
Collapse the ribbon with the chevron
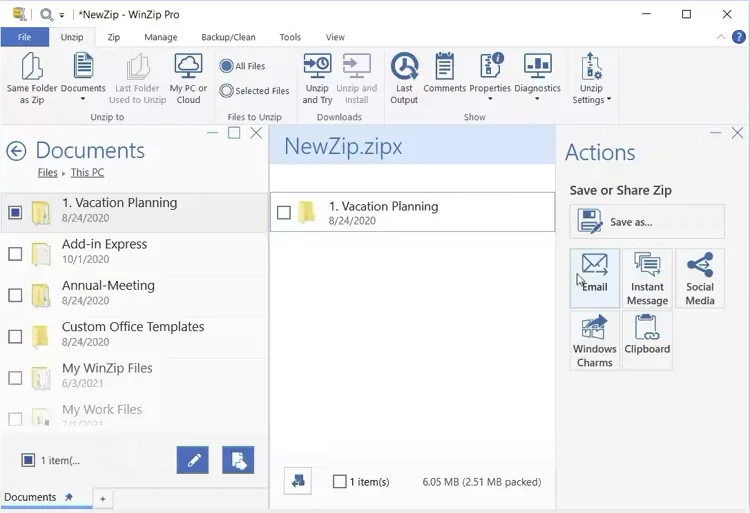click(x=720, y=37)
